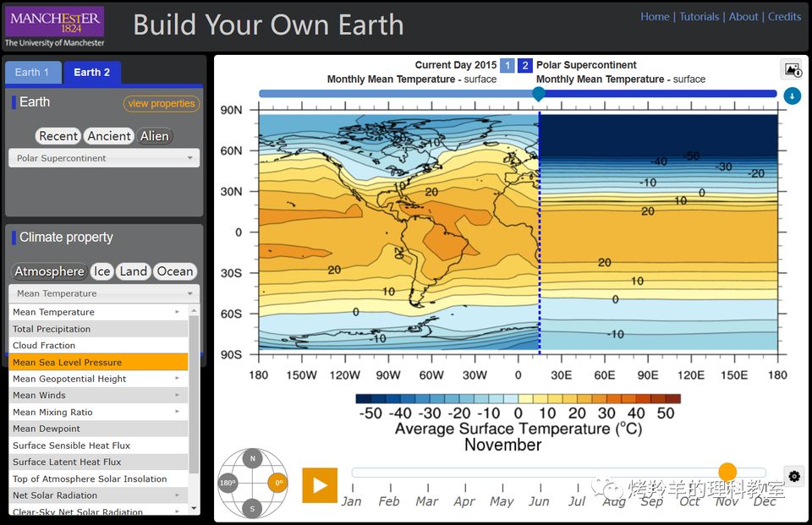Click the orange play button
Screen dimensions: 812x525
click(x=320, y=485)
